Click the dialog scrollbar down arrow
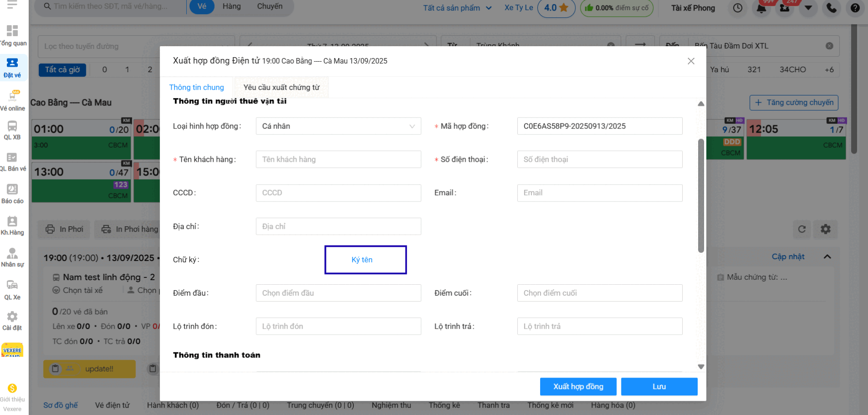The width and height of the screenshot is (868, 415). [701, 367]
